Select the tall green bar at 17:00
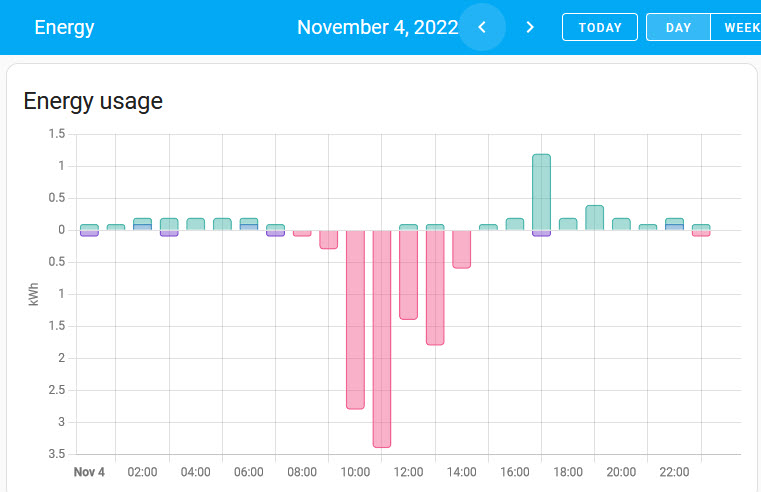 tap(541, 192)
